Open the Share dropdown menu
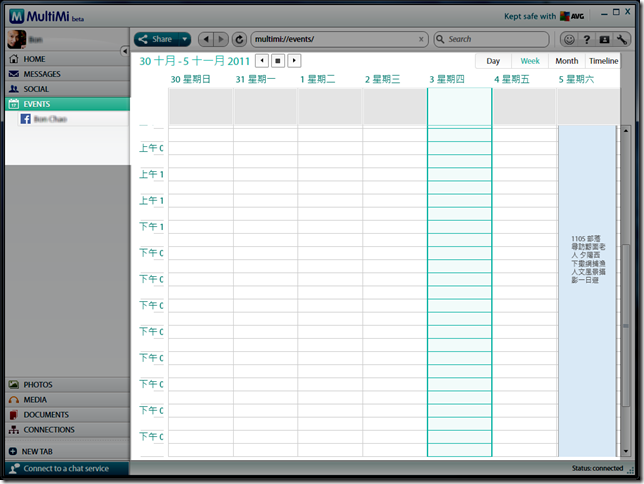This screenshot has width=644, height=484. (x=162, y=39)
